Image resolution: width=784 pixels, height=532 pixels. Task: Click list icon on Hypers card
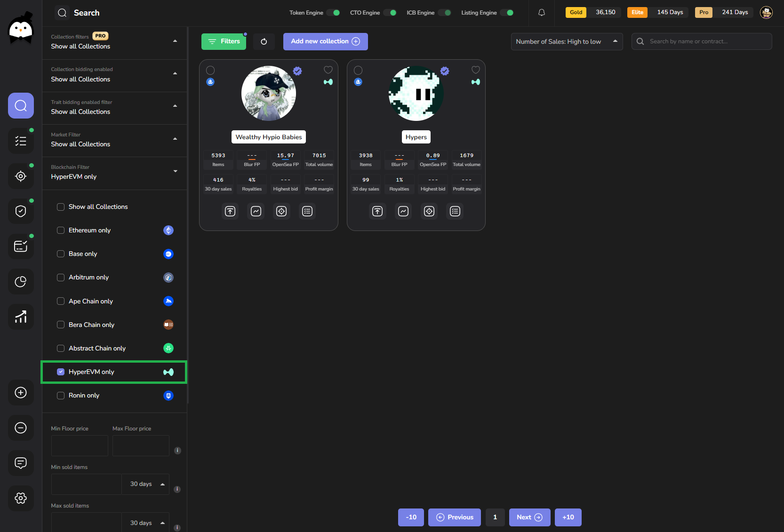coord(455,211)
